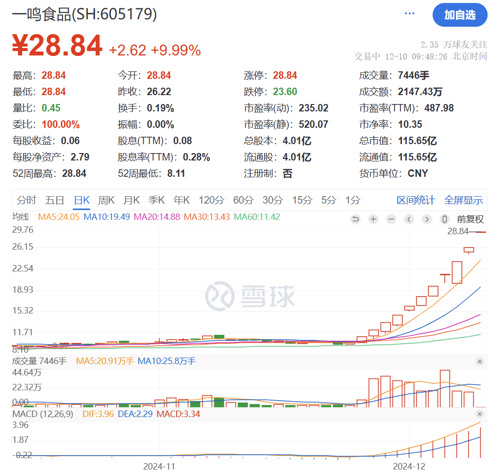The height and width of the screenshot is (473, 500).
Task: Click the current price ¥28.84
Action: [x=57, y=46]
